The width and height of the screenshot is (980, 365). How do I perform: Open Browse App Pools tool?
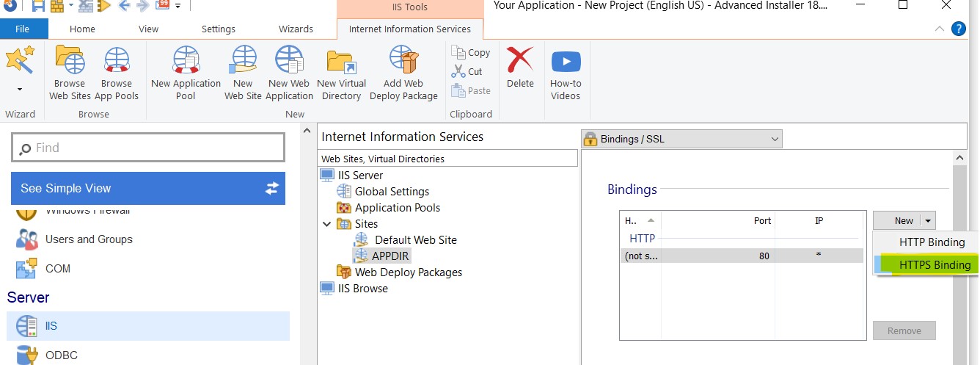point(117,62)
